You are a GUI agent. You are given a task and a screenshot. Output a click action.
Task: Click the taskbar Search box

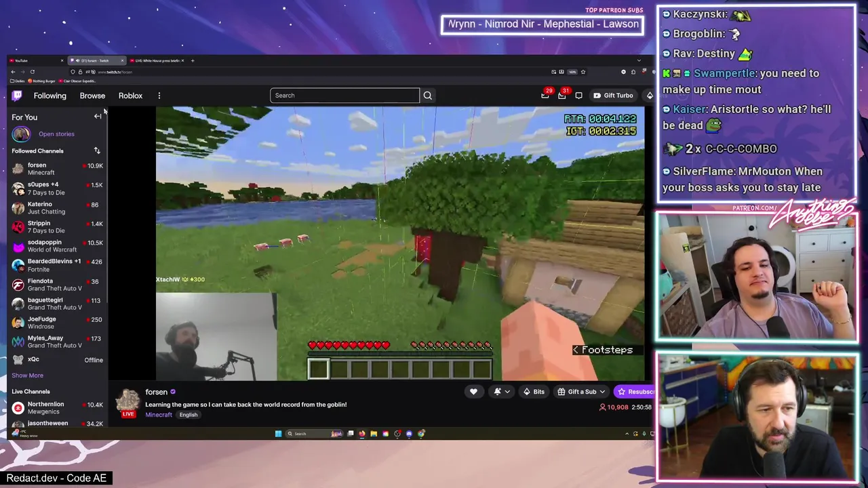point(314,434)
